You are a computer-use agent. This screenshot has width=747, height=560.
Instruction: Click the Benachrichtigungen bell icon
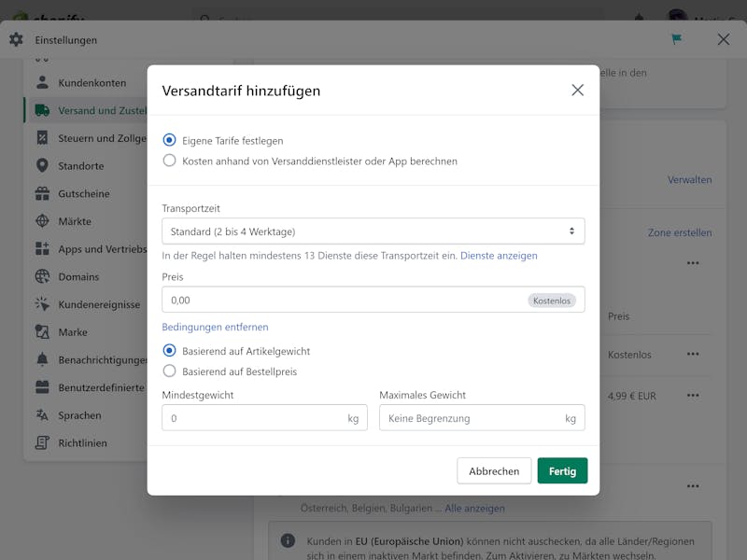[42, 359]
